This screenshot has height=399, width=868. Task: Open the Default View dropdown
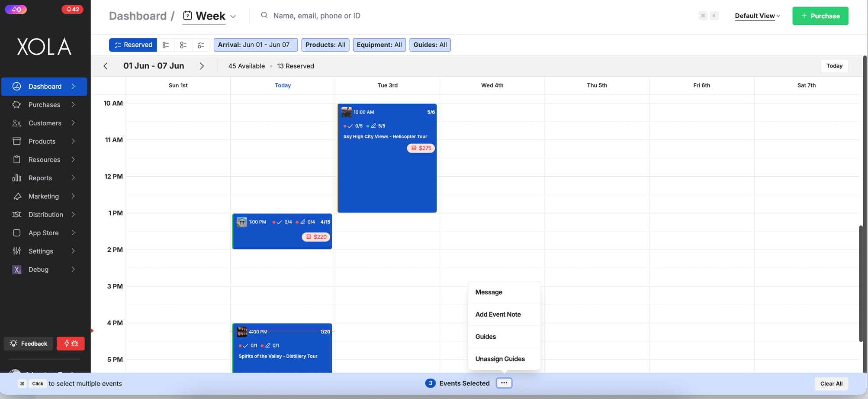click(757, 16)
